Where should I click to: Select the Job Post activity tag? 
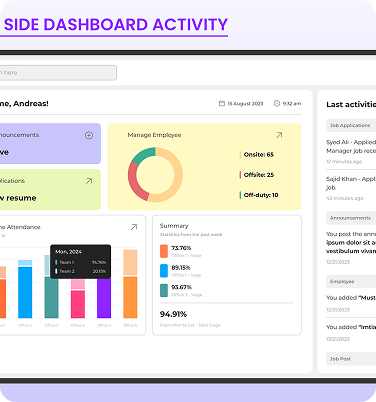(x=351, y=359)
